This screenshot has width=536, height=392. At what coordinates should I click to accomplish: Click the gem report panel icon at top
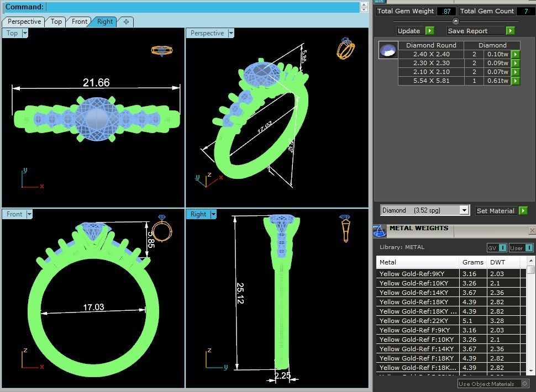pyautogui.click(x=379, y=1)
